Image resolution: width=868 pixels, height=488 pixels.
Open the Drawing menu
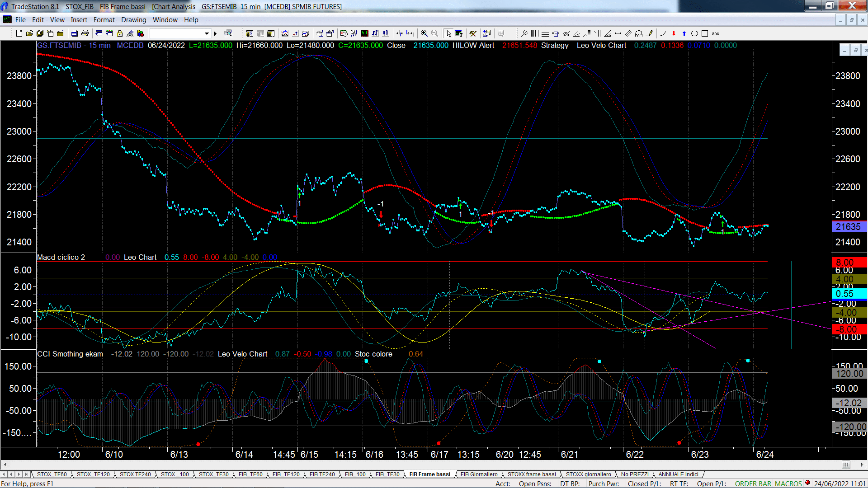pyautogui.click(x=134, y=20)
